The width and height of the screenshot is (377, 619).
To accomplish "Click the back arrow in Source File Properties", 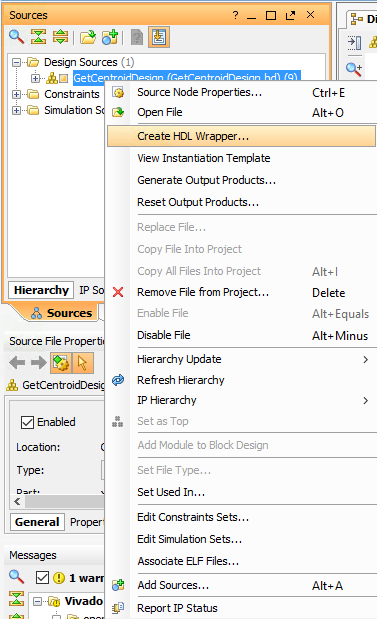I will click(x=17, y=362).
